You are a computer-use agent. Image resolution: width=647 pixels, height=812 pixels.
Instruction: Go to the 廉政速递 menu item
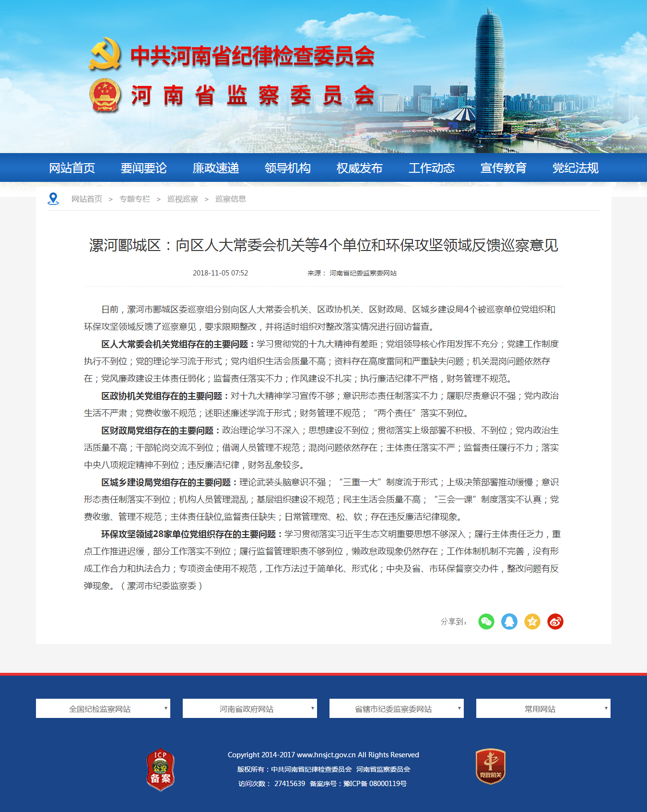coord(216,168)
